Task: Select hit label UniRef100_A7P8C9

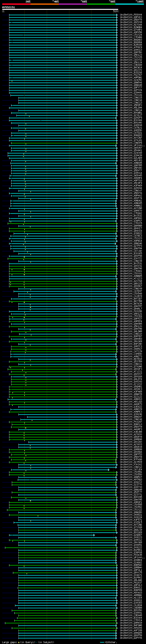Action: click(131, 48)
